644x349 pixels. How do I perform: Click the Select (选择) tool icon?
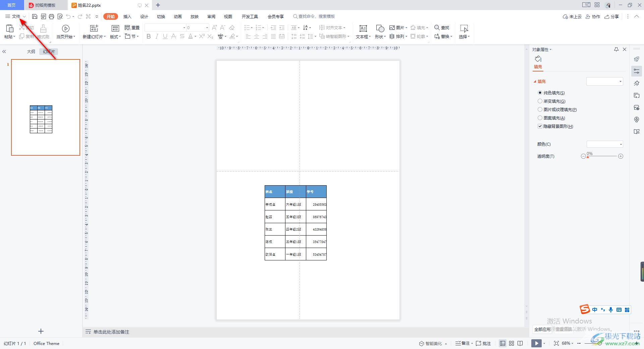(464, 29)
